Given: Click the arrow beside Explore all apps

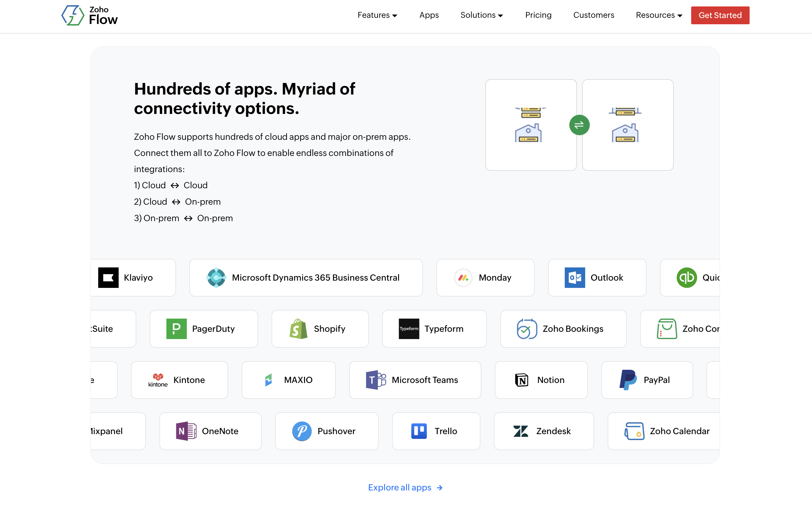Looking at the screenshot, I should [x=440, y=487].
